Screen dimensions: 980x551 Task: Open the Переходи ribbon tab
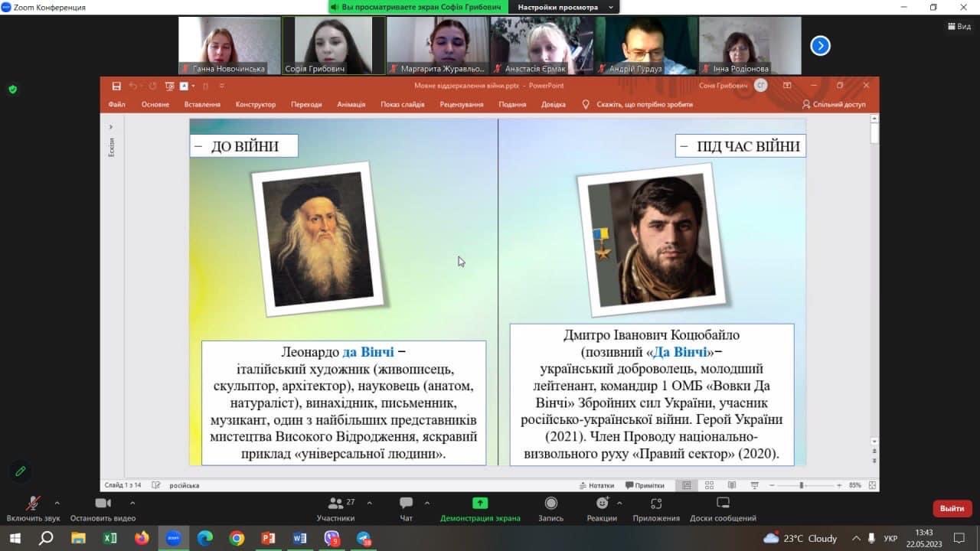pyautogui.click(x=306, y=104)
